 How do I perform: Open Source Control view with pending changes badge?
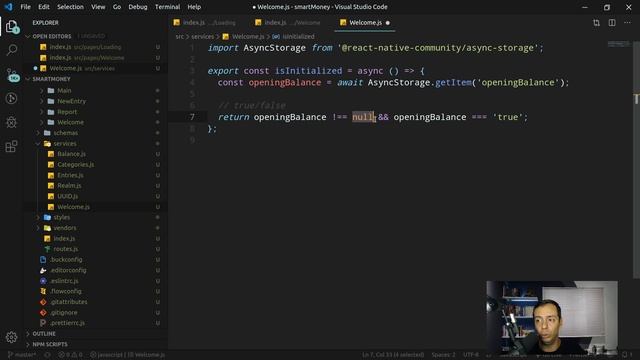[12, 75]
